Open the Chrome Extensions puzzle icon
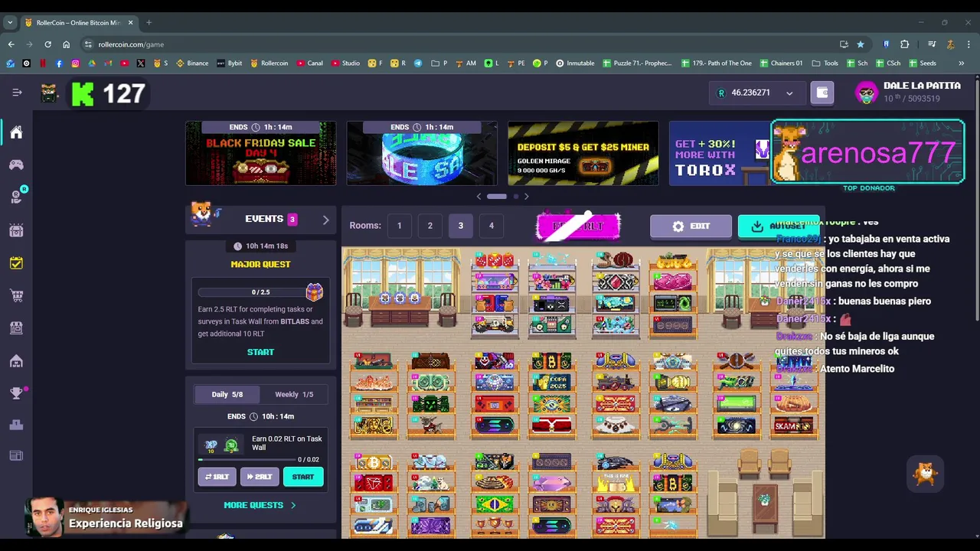The height and width of the screenshot is (551, 980). coord(904,44)
